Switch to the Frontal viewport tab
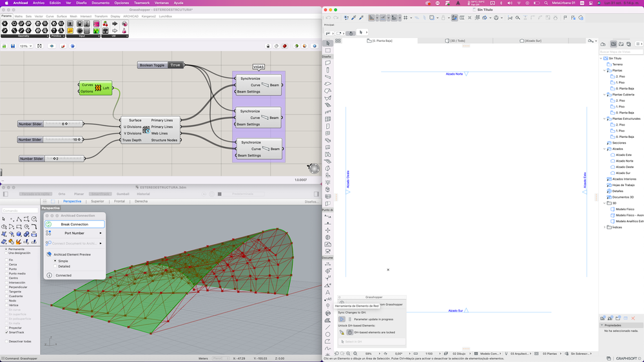644x362 pixels. (x=119, y=202)
